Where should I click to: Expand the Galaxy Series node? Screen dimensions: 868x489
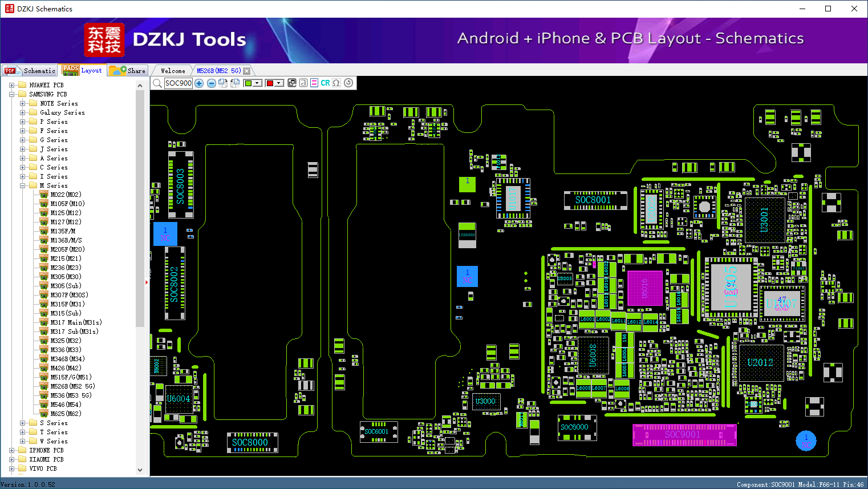22,112
